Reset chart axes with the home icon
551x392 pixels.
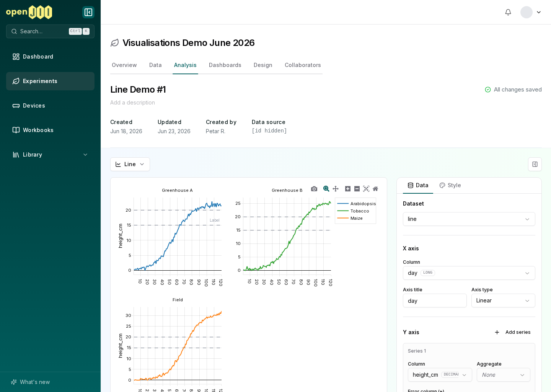point(375,189)
